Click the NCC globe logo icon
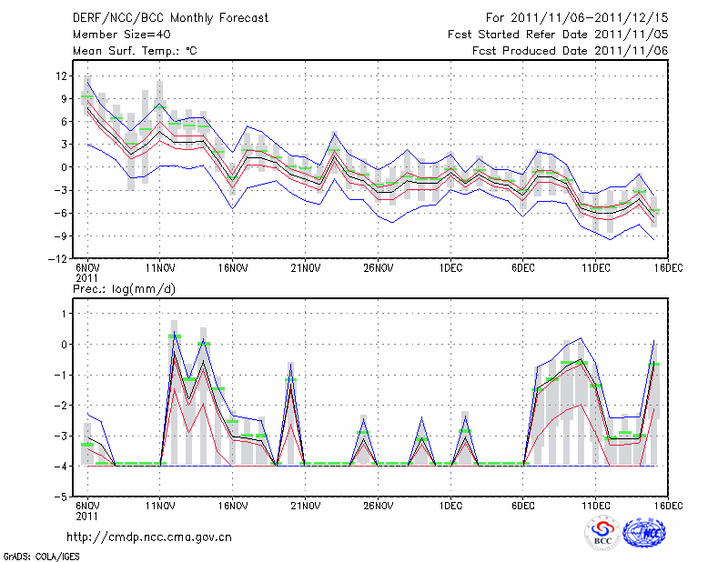The width and height of the screenshot is (728, 562). tap(643, 535)
